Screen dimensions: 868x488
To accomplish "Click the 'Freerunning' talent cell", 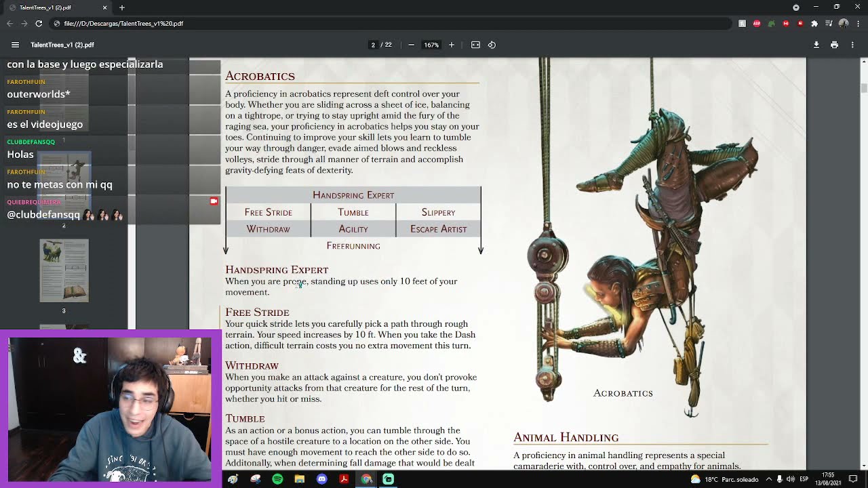I will coord(353,246).
